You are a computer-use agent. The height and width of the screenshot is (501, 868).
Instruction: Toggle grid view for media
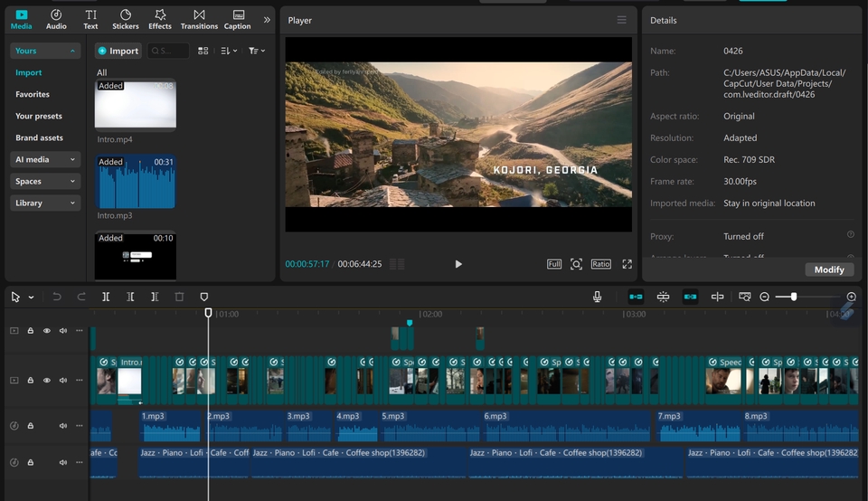click(203, 51)
